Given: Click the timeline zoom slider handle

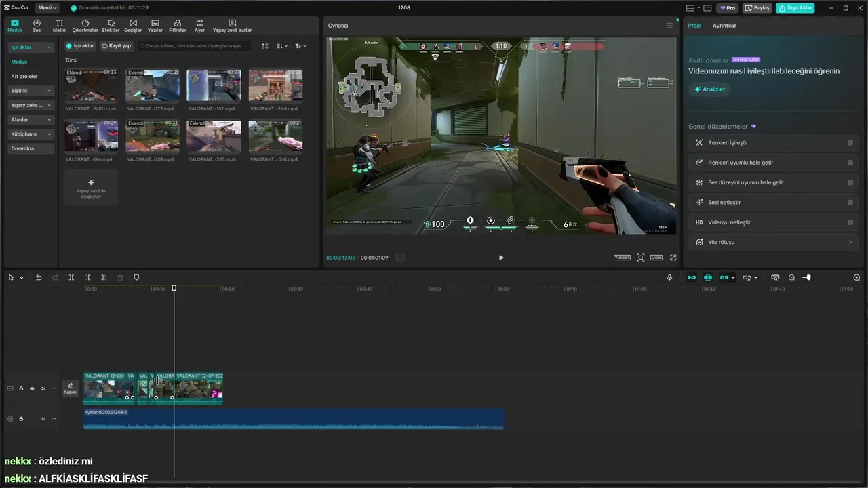Looking at the screenshot, I should coord(808,277).
